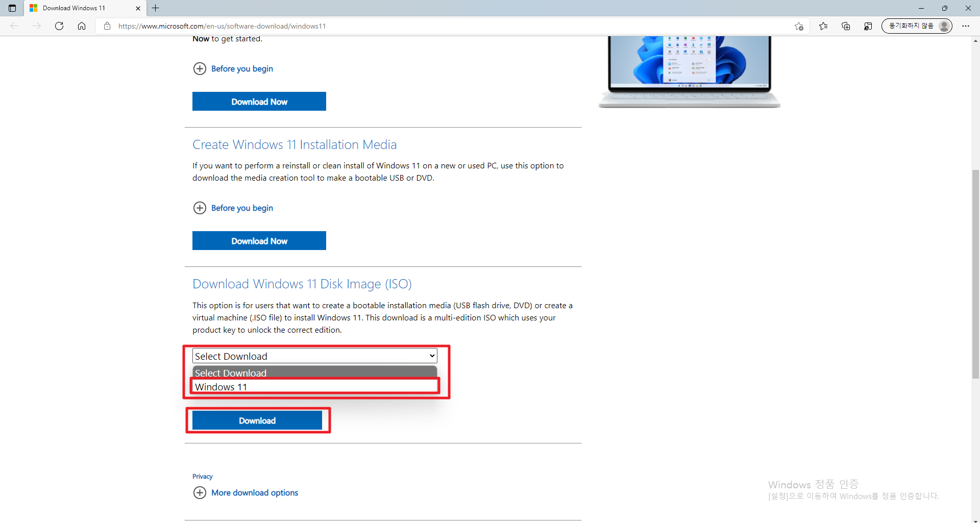
Task: Choose Select Download placeholder option
Action: coord(315,372)
